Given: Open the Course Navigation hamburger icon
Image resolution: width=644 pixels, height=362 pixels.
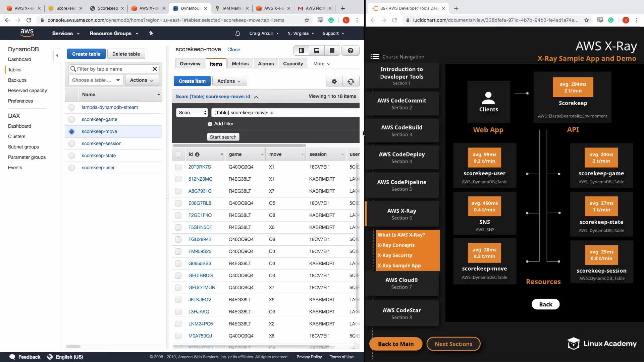Looking at the screenshot, I should [x=375, y=57].
